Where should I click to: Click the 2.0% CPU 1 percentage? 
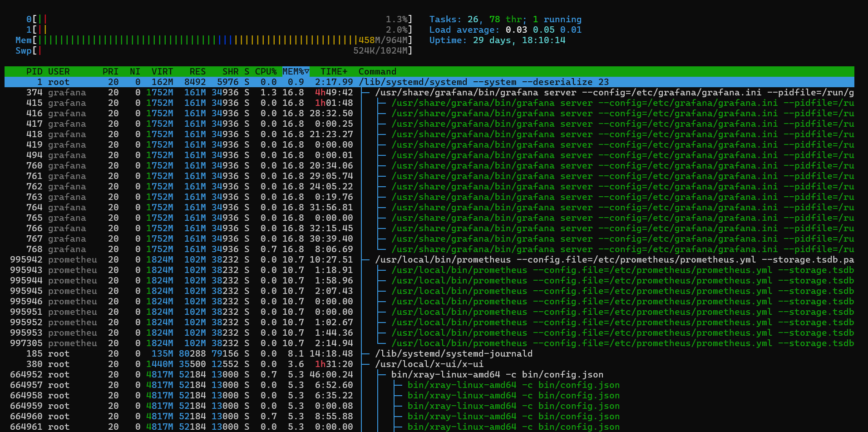[x=396, y=30]
